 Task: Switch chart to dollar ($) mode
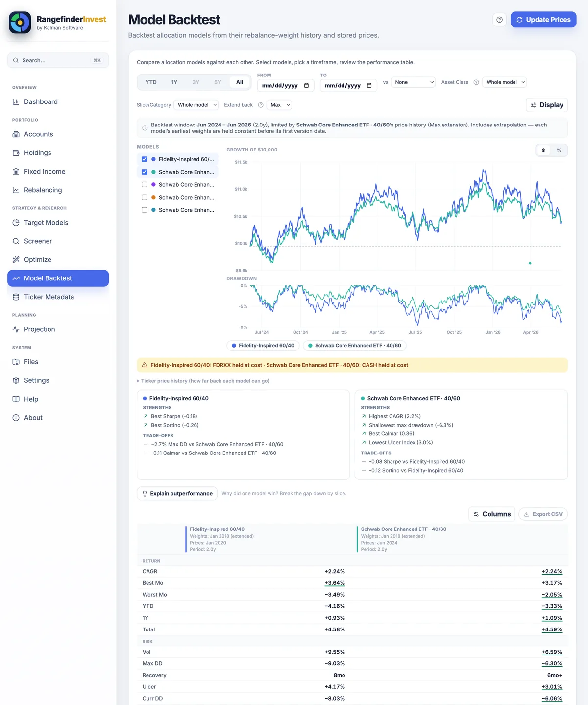(543, 151)
